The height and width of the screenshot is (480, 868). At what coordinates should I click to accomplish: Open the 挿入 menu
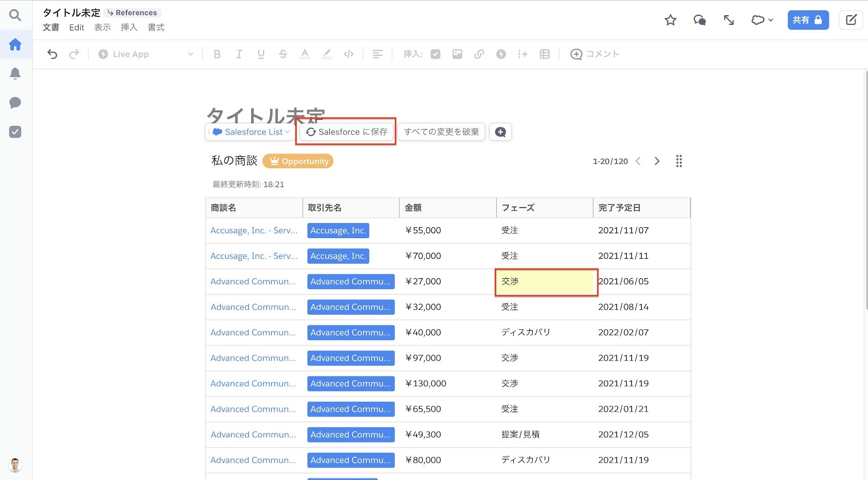(129, 28)
